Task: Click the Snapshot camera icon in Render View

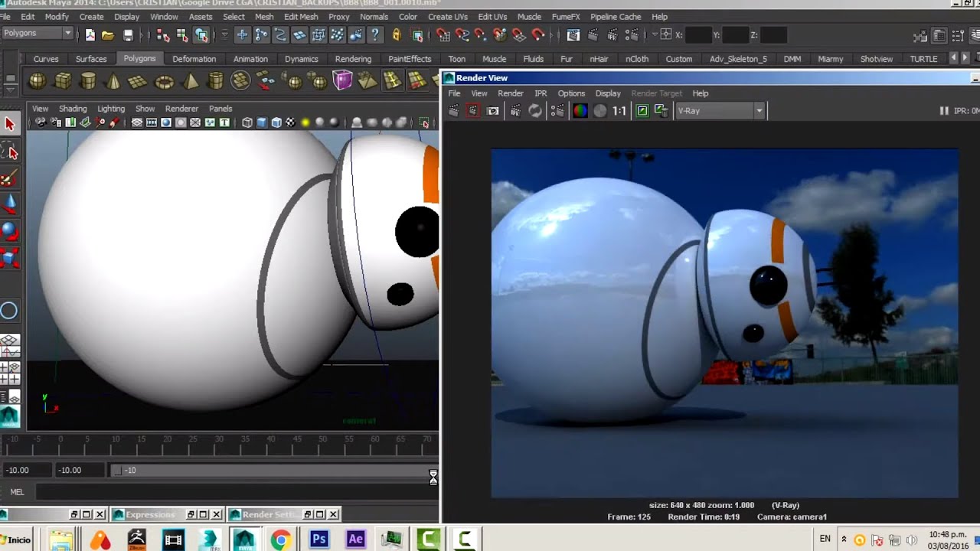Action: pos(493,111)
